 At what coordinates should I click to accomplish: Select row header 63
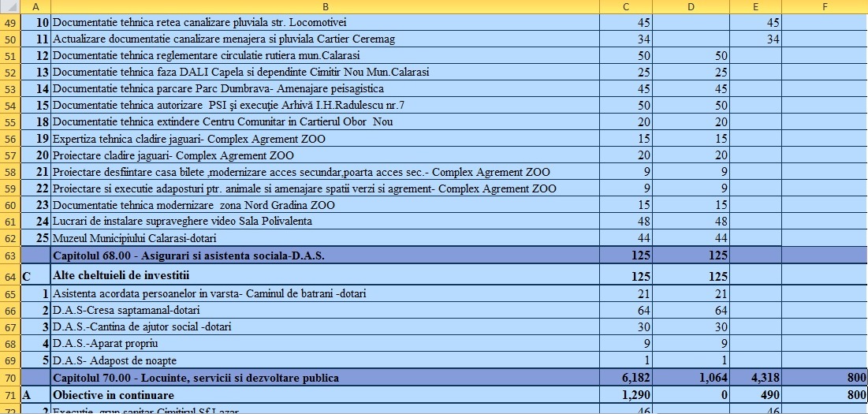tap(10, 255)
